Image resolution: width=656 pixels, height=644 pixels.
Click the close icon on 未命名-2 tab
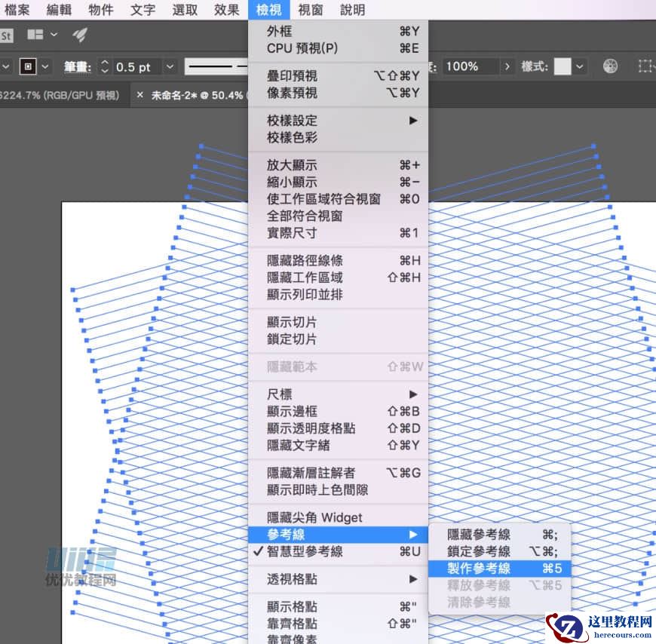[x=139, y=97]
